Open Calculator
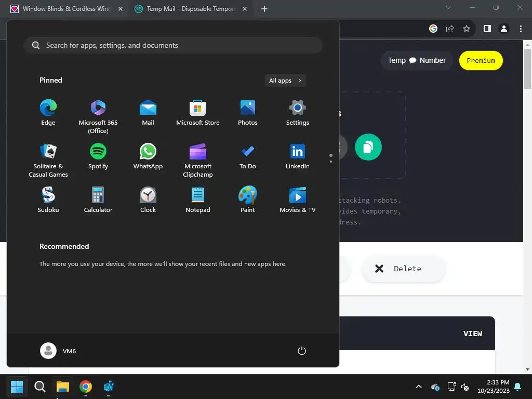 pyautogui.click(x=98, y=200)
